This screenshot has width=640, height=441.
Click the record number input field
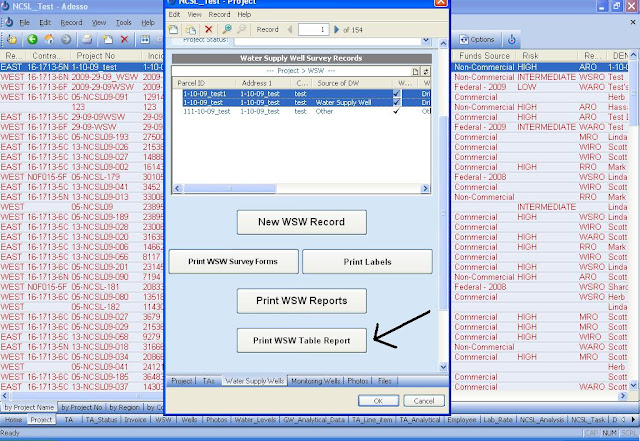click(313, 29)
